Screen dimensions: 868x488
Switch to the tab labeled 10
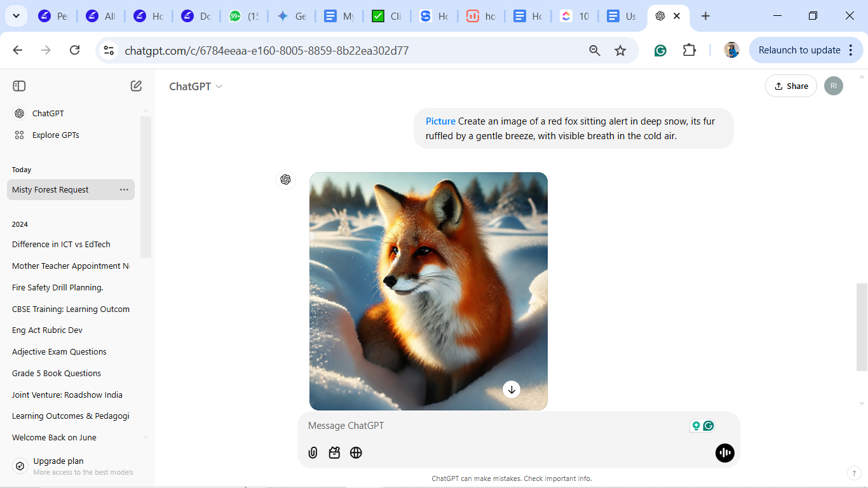[x=576, y=16]
